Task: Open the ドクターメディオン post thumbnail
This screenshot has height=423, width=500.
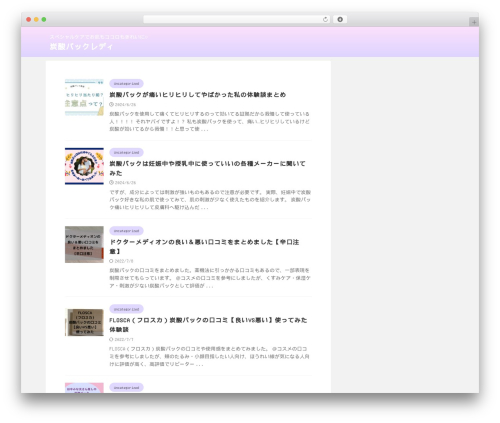Action: (x=84, y=244)
